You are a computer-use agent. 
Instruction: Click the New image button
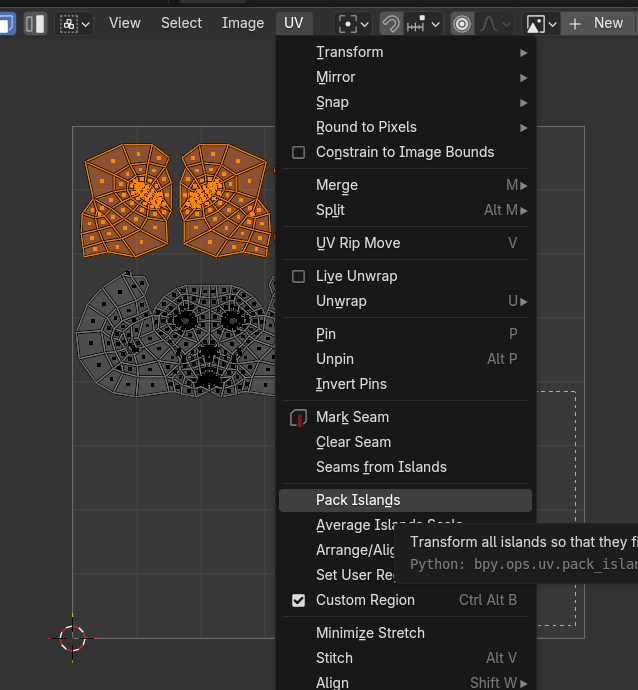596,24
